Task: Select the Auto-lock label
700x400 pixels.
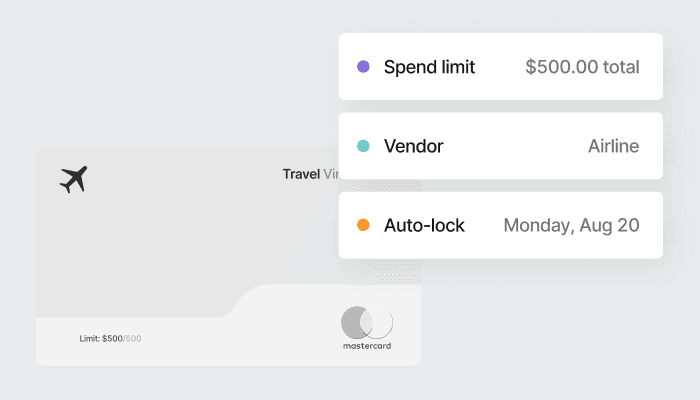Action: pyautogui.click(x=424, y=225)
